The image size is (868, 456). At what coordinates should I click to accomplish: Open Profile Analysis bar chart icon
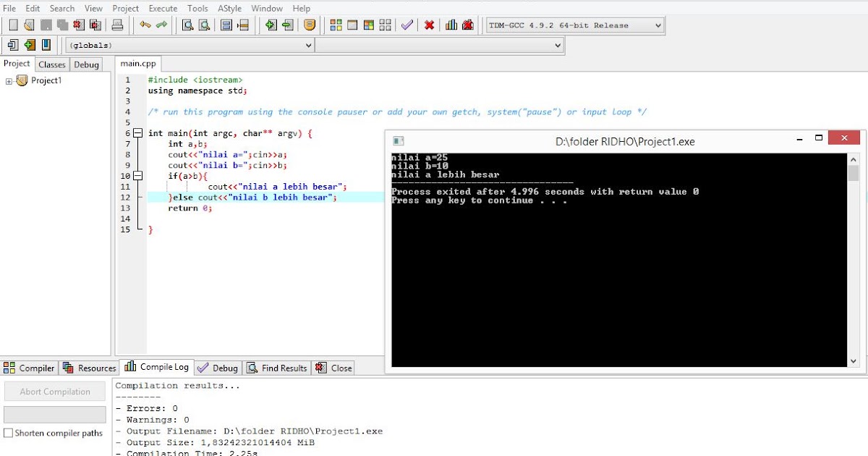[x=451, y=25]
